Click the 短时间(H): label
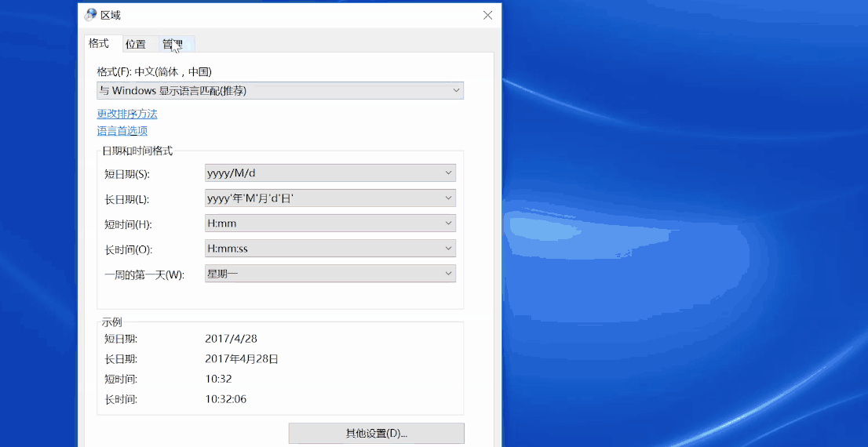 coord(128,224)
